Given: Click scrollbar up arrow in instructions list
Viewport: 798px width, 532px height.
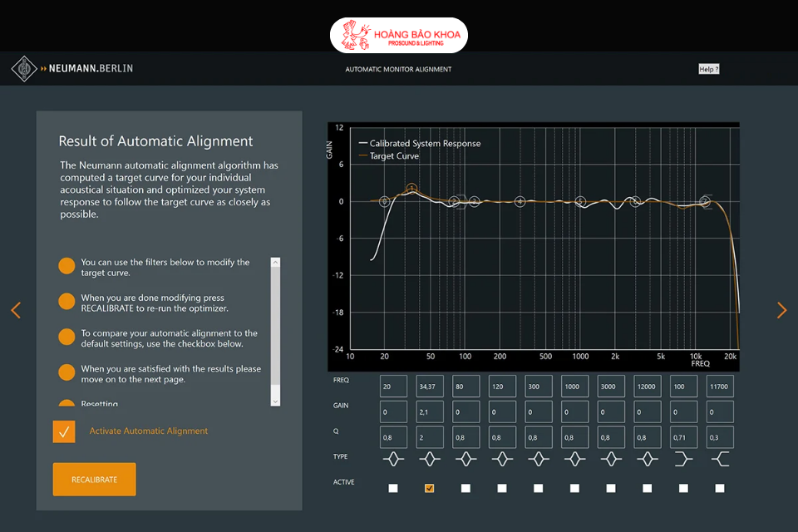Looking at the screenshot, I should click(x=275, y=262).
